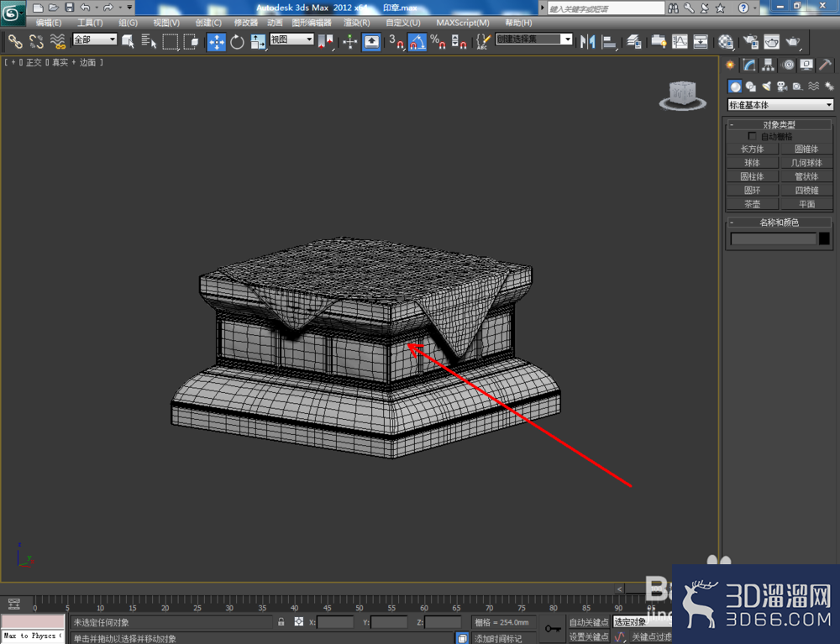
Task: Open Rendered Frame Window
Action: (771, 42)
